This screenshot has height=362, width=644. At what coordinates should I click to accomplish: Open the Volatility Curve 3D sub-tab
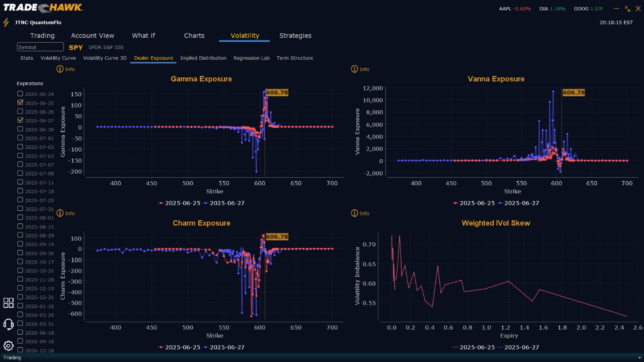(x=105, y=58)
